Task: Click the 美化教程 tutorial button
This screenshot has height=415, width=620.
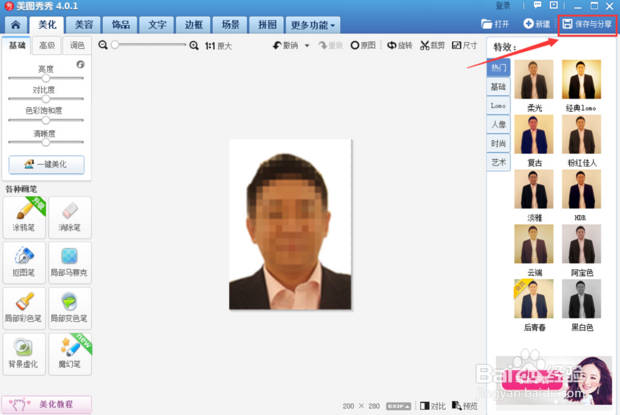Action: [47, 404]
